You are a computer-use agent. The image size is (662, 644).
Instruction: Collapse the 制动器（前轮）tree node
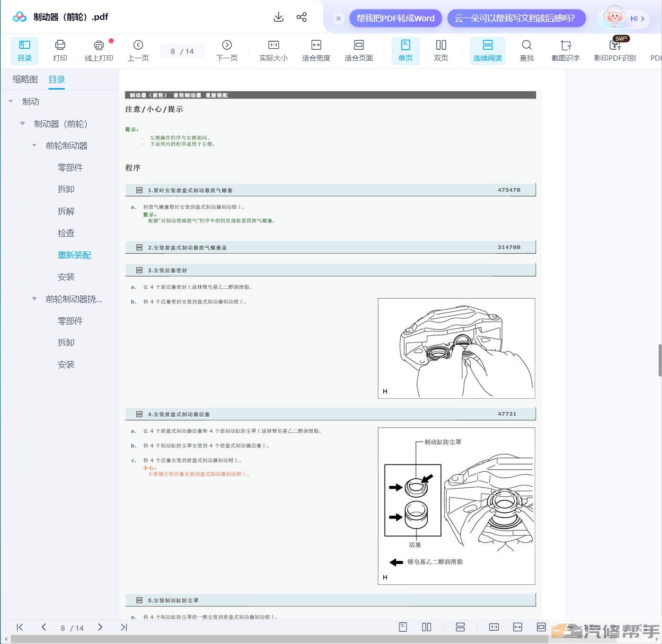(x=23, y=124)
